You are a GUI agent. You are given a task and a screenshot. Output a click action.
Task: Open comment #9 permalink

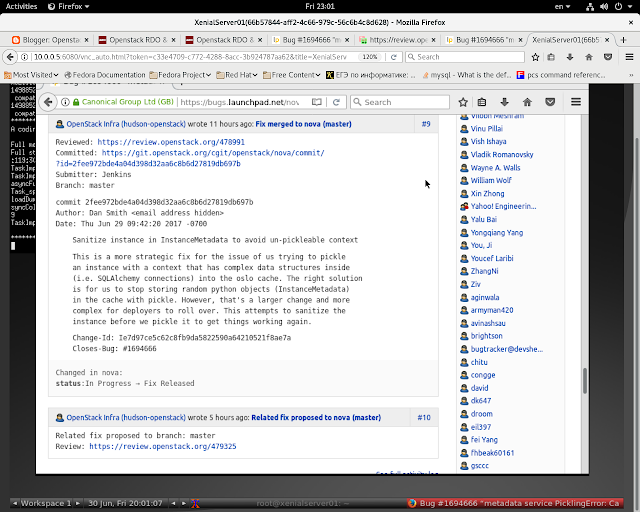coord(426,124)
